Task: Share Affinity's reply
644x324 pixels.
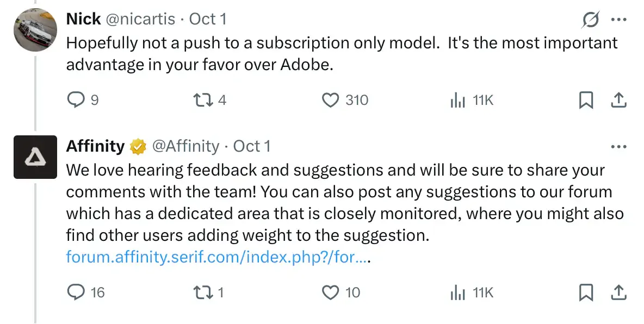Action: [x=618, y=292]
